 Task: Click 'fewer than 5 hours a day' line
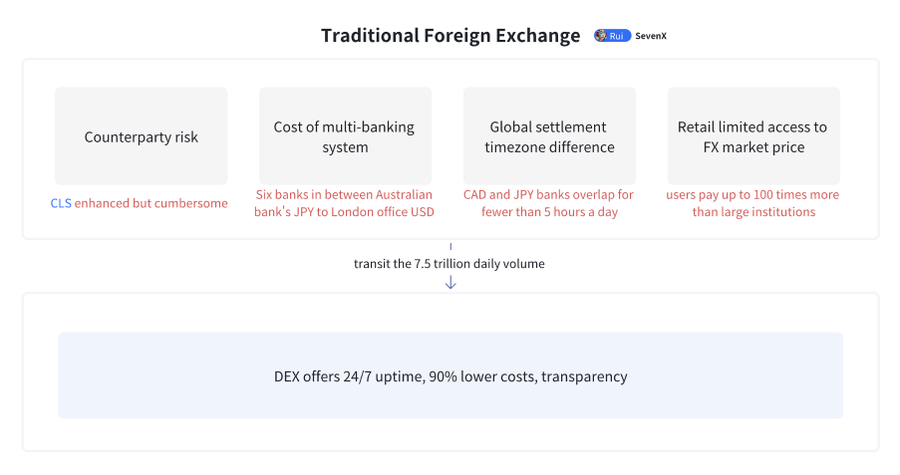coord(549,212)
